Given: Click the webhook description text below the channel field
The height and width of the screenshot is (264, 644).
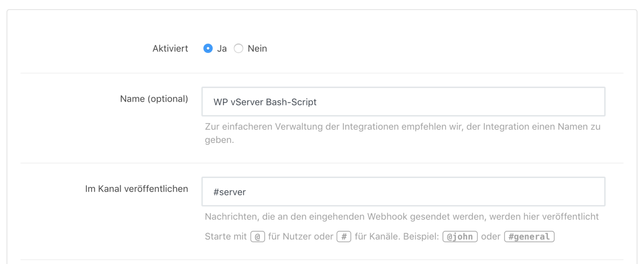Looking at the screenshot, I should [x=402, y=216].
